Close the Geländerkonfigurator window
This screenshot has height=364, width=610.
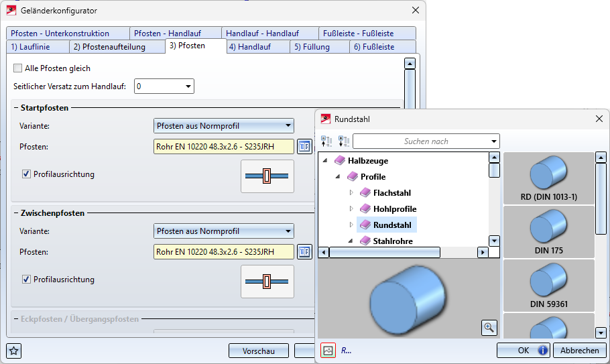416,11
